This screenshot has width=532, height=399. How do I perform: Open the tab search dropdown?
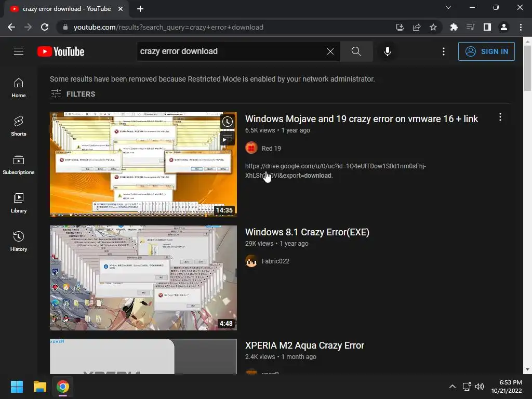(448, 7)
